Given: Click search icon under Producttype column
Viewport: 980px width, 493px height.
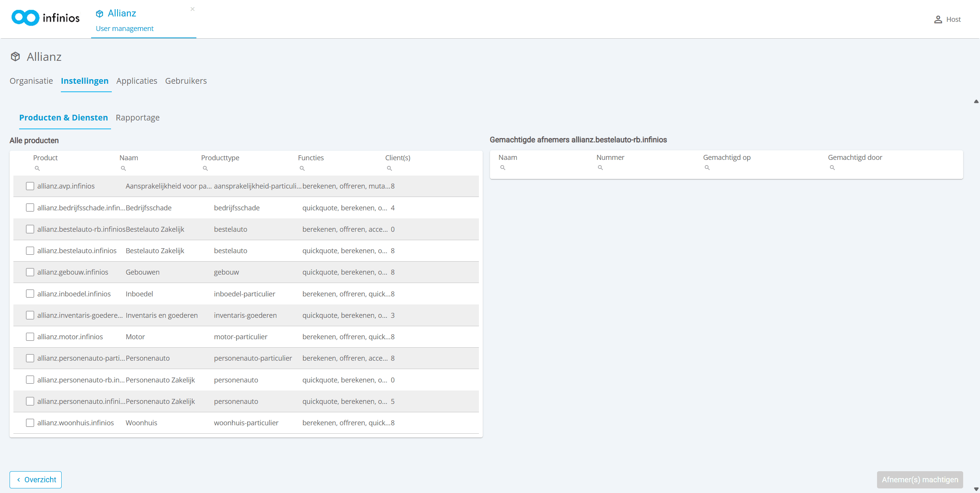Looking at the screenshot, I should click(205, 168).
